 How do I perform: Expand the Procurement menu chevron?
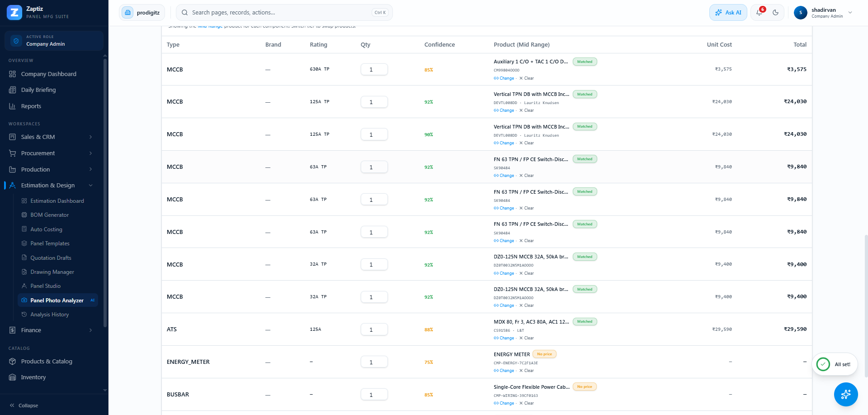(90, 153)
